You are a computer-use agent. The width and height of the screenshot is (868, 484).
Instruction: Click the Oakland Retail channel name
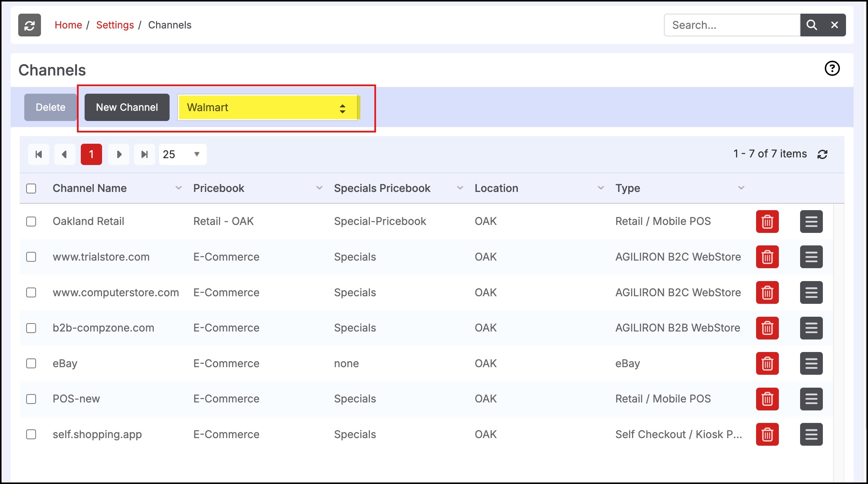pos(88,222)
